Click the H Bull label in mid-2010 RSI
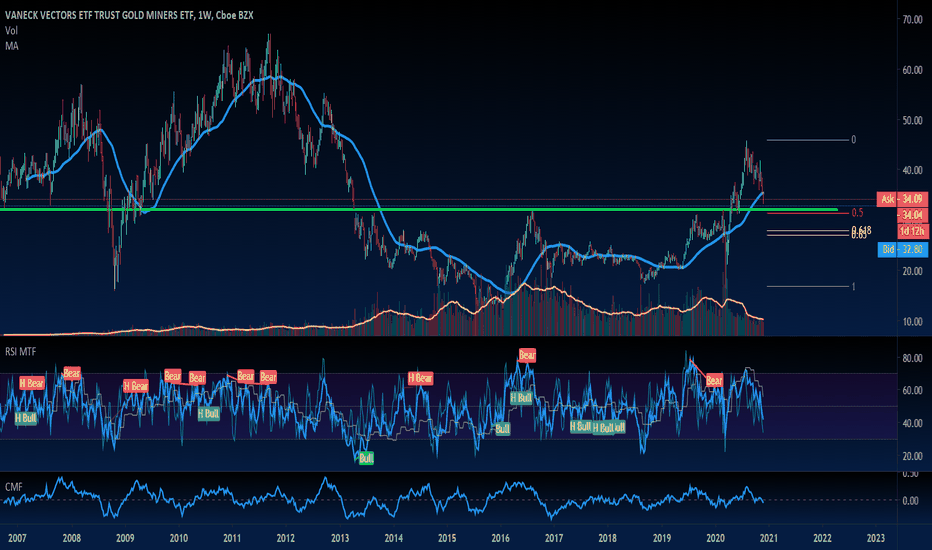This screenshot has width=932, height=550. tap(209, 413)
